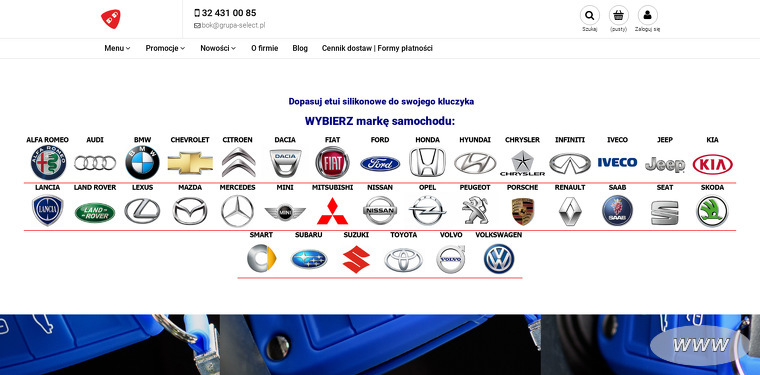The image size is (760, 375).
Task: Open Cennik dostaw | Formy płatności link
Action: 377,48
